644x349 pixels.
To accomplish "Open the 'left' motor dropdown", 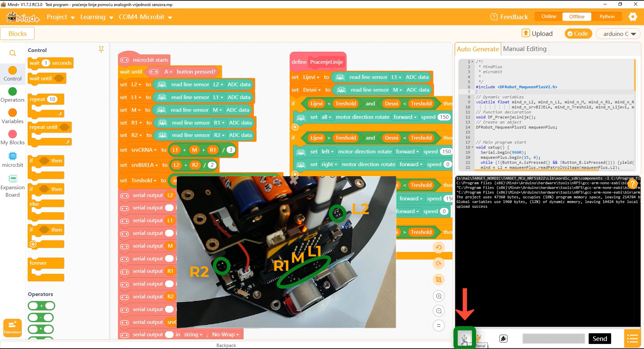I will click(x=327, y=151).
